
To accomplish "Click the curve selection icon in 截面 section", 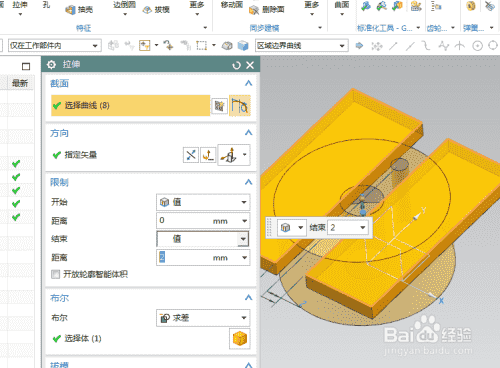I will 240,105.
